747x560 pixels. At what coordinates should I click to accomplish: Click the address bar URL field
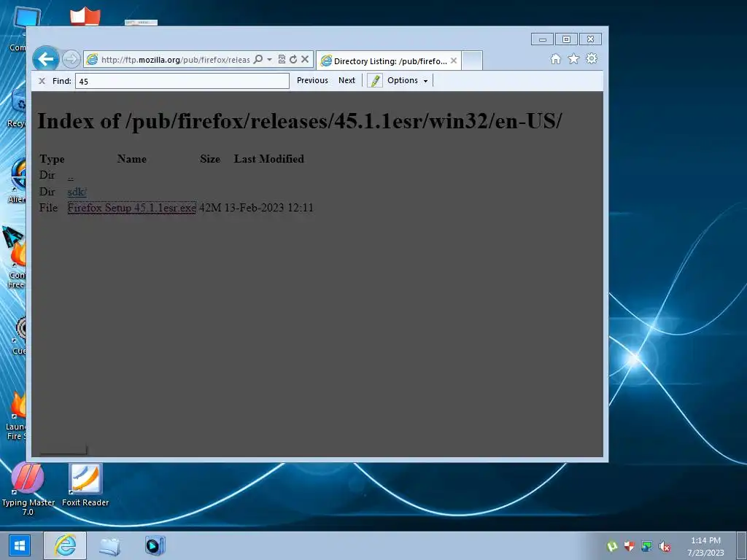(175, 60)
